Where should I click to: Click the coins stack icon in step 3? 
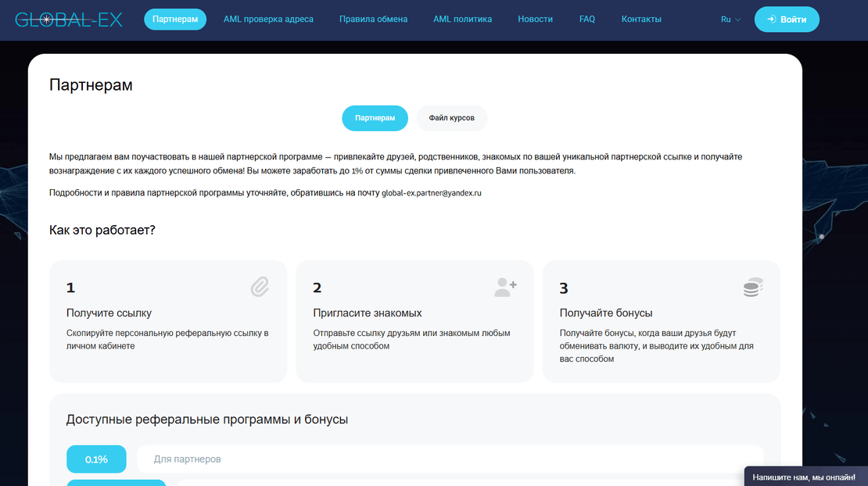[752, 288]
